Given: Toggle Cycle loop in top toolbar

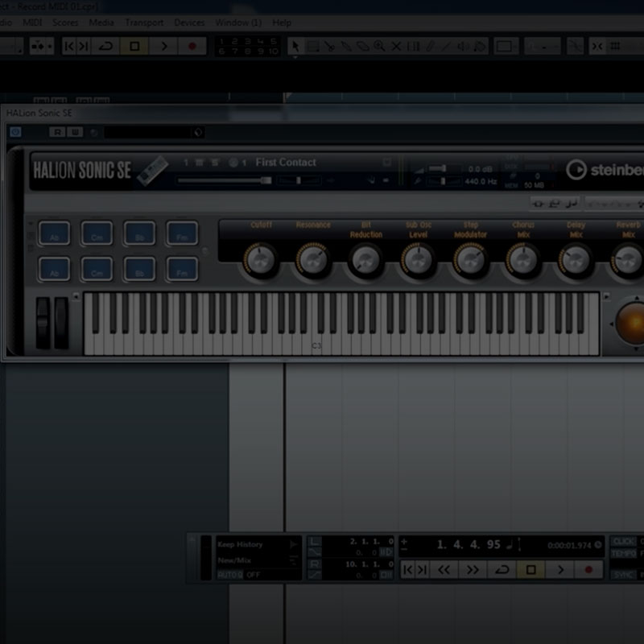Looking at the screenshot, I should pos(105,46).
